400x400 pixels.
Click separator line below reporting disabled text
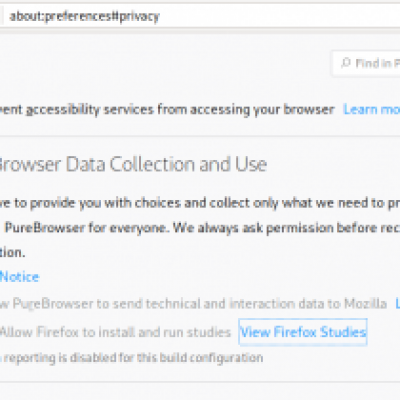[x=200, y=382]
